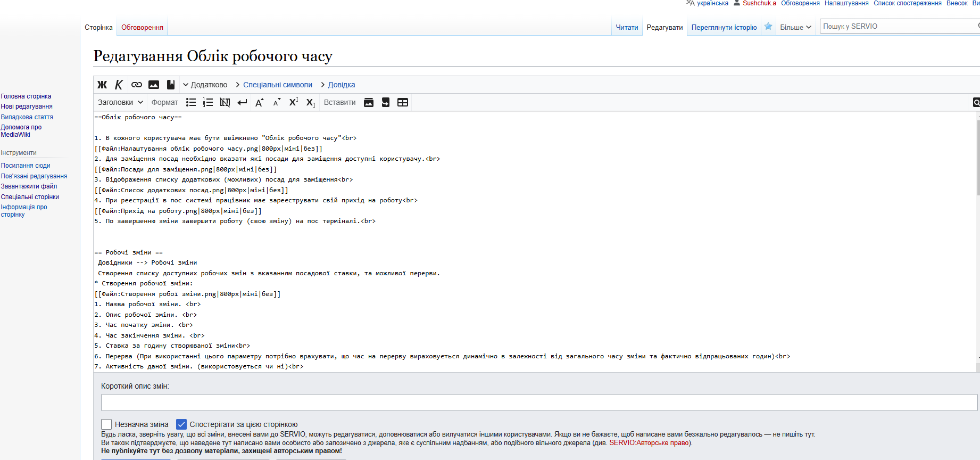This screenshot has height=460, width=980.
Task: Click the Короткий опис змін field
Action: (x=538, y=402)
